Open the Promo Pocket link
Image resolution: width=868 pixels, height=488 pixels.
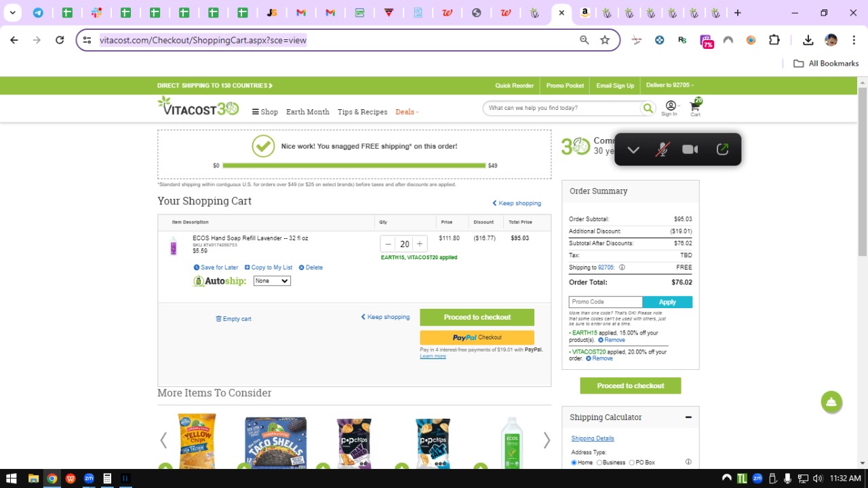(565, 86)
